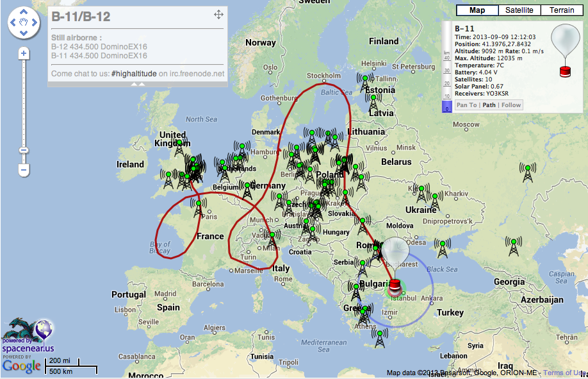Open the spacenear.us logo link

28,336
